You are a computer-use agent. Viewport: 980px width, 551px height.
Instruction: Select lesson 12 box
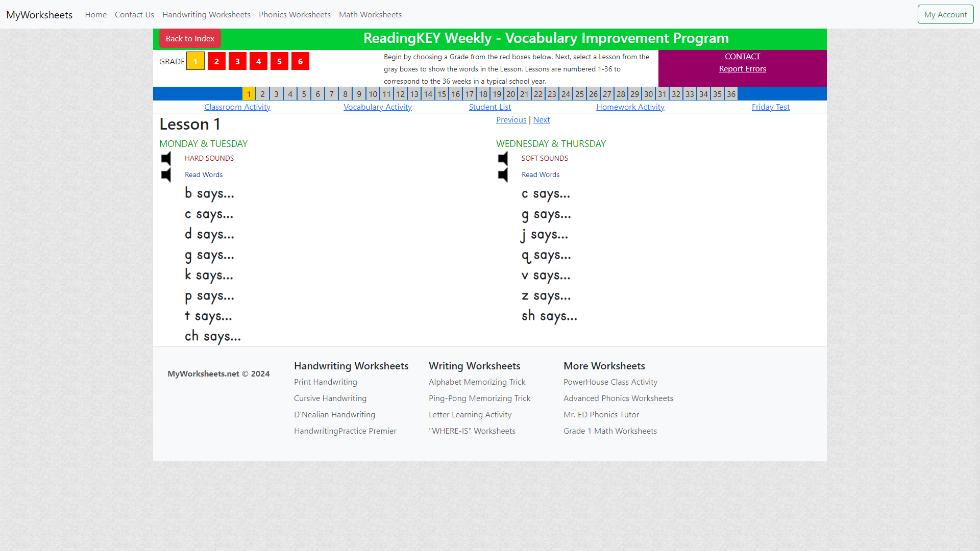pyautogui.click(x=401, y=94)
